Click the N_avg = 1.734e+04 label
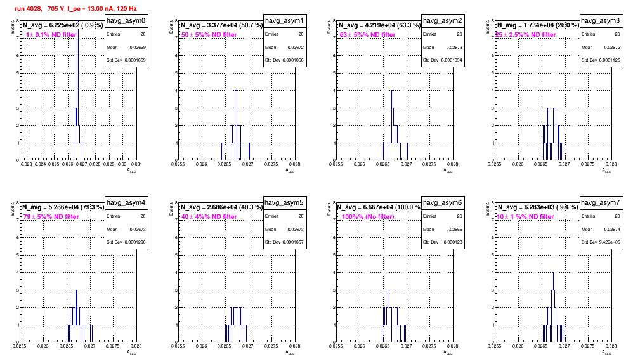The height and width of the screenshot is (364, 633). [538, 25]
